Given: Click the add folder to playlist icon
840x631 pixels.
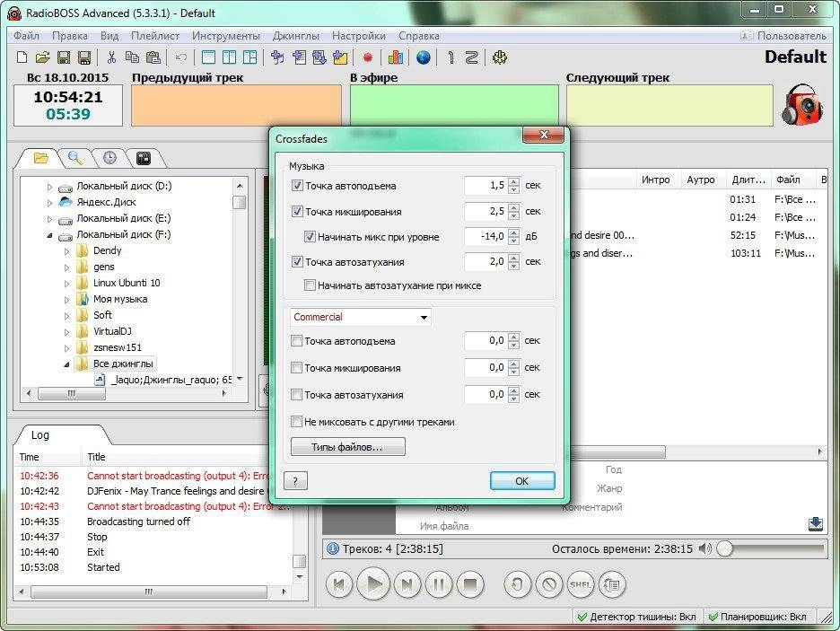Looking at the screenshot, I should tap(340, 57).
